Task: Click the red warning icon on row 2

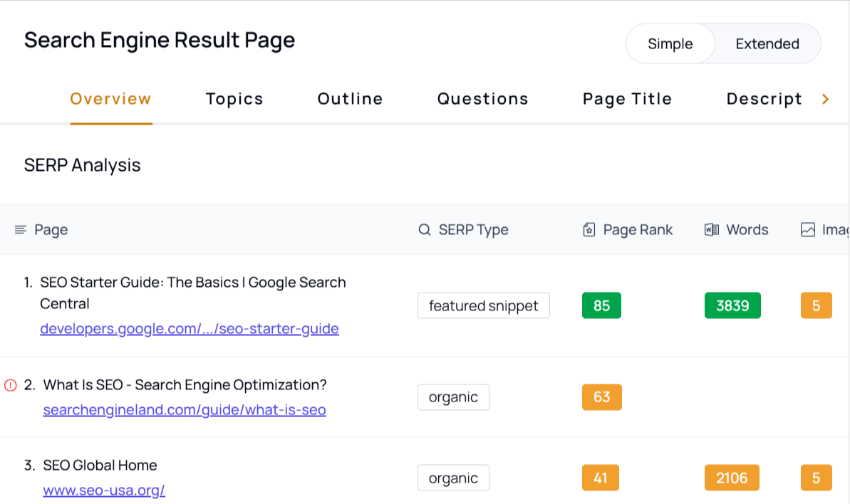Action: [10, 385]
